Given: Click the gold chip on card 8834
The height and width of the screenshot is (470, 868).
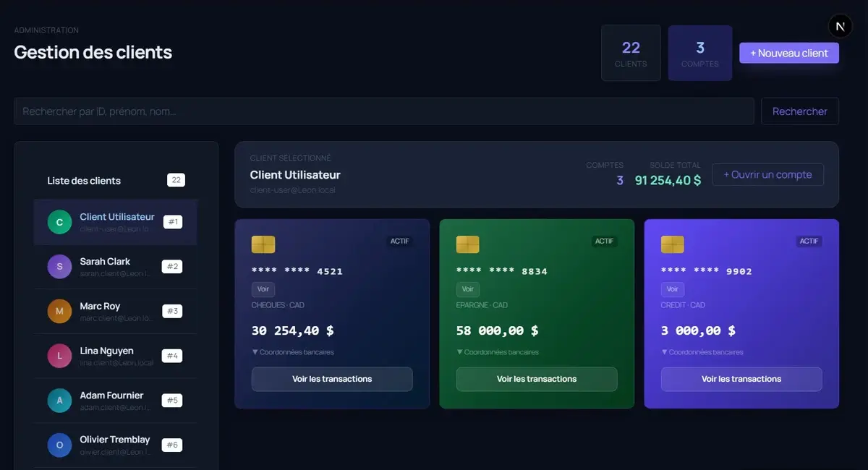Looking at the screenshot, I should coord(468,244).
